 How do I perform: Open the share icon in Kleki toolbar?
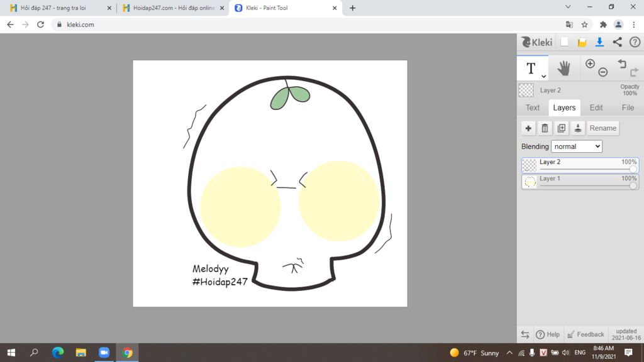(x=618, y=42)
